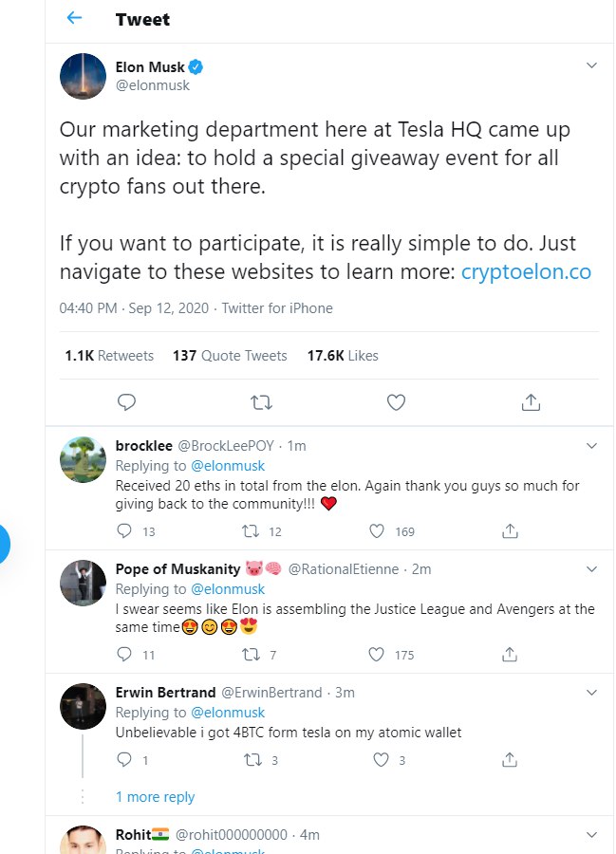This screenshot has height=854, width=616.
Task: Like Pope of Muskanity's reply
Action: click(377, 655)
